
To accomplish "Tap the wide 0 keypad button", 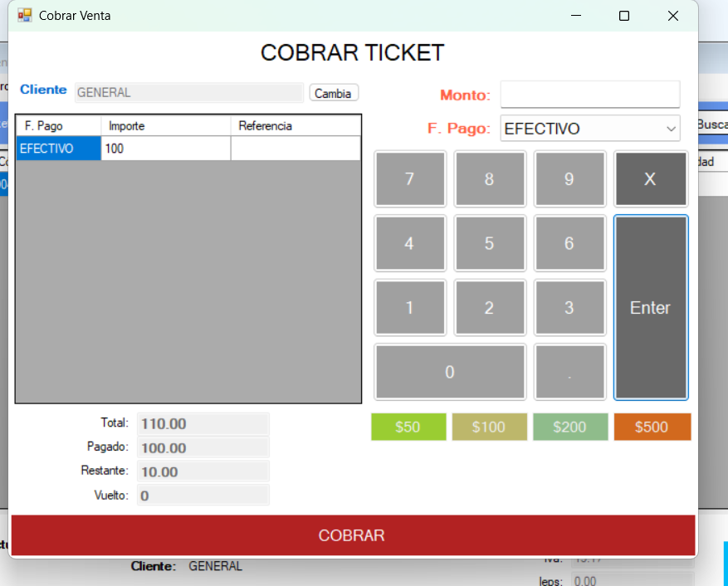I will [x=450, y=372].
